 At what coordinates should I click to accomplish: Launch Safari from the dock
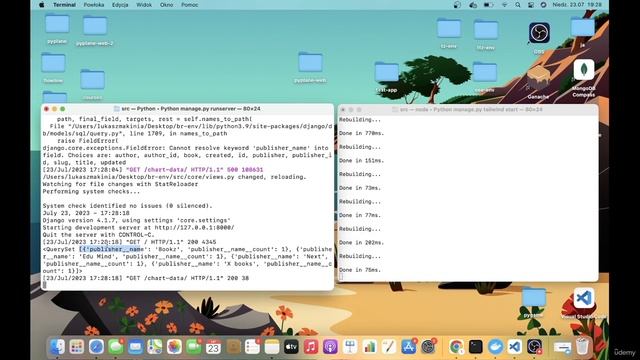tap(96, 347)
